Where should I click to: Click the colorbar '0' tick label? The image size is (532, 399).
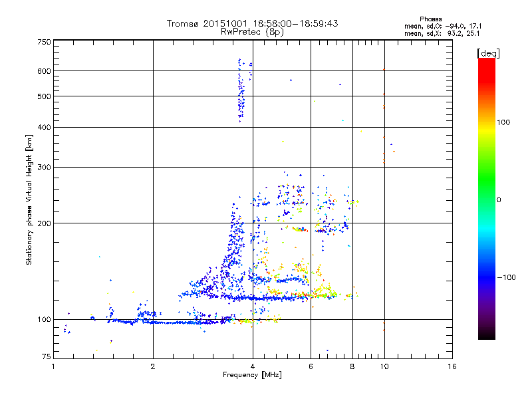click(x=499, y=200)
